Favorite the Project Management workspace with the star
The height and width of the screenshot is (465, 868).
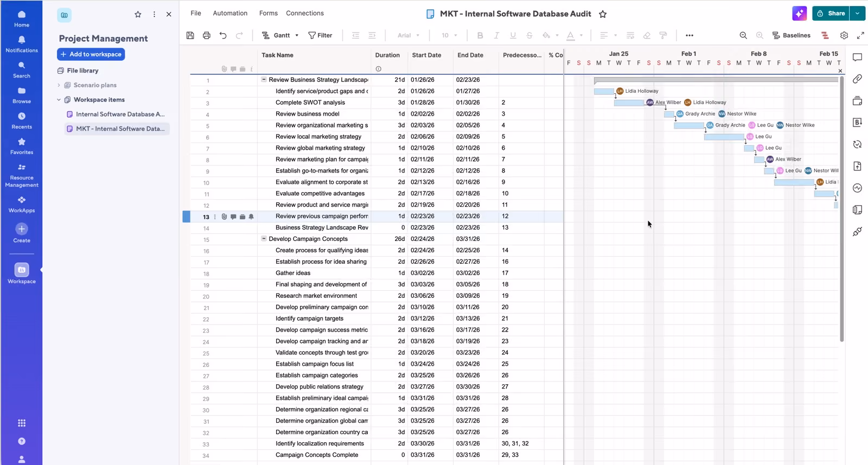point(138,15)
